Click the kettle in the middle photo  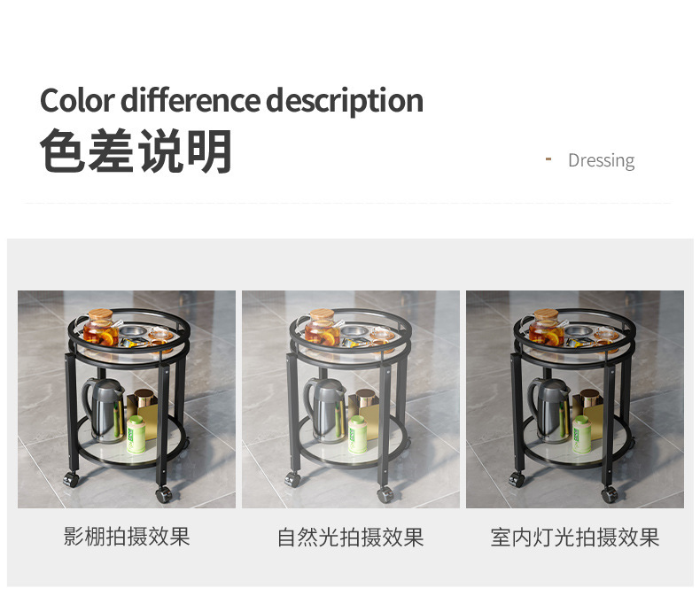[326, 409]
